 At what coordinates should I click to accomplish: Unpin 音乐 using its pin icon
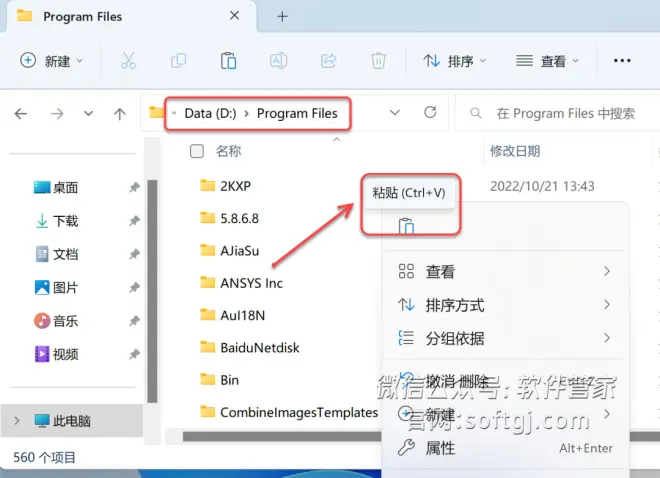pos(134,321)
